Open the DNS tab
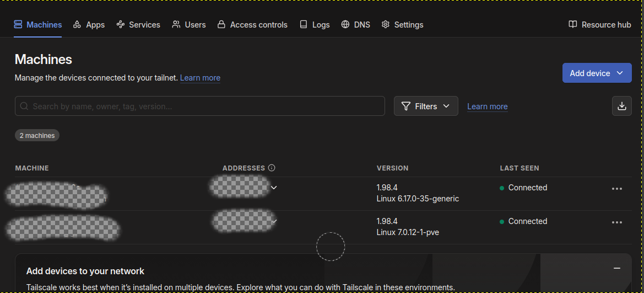Viewport: 644px width, 293px height. coord(356,25)
